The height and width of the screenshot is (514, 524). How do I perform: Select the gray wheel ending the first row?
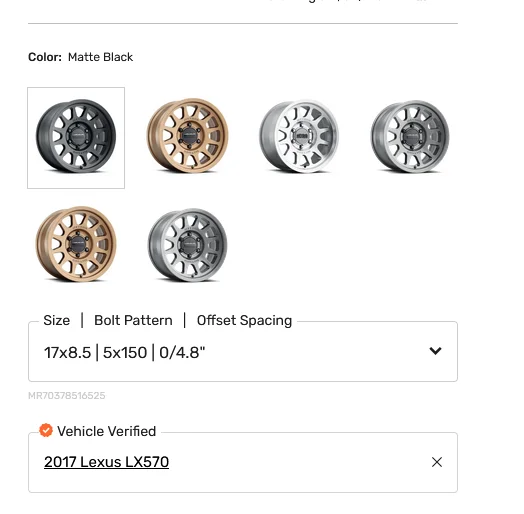click(410, 136)
